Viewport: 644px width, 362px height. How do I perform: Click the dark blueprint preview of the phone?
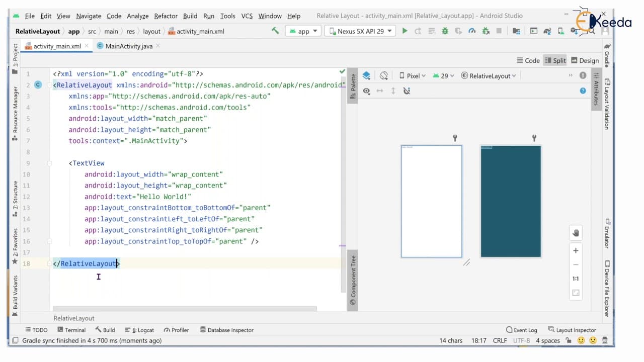point(511,201)
